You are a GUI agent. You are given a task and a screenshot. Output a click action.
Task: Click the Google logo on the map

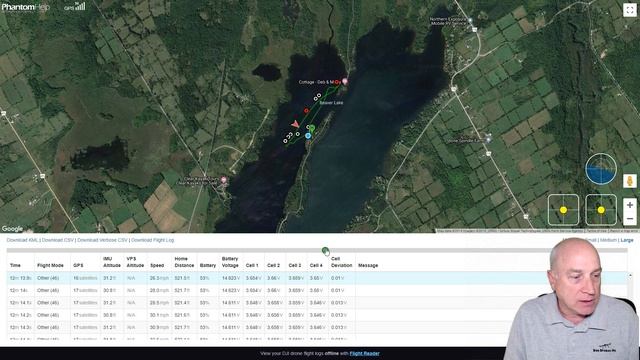coord(12,229)
